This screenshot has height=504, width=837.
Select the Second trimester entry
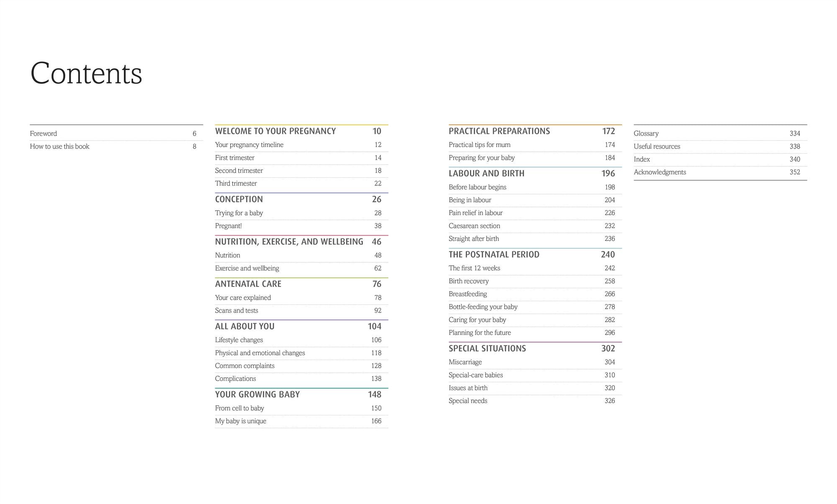click(239, 171)
